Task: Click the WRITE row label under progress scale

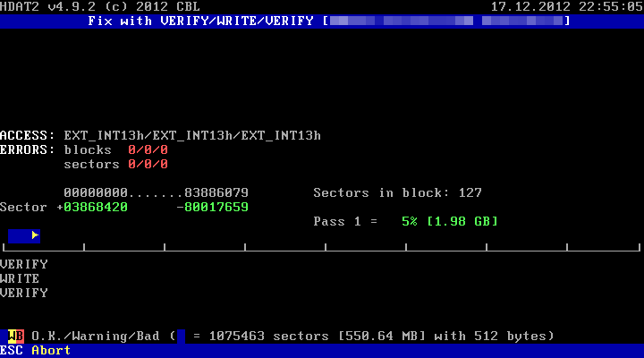Action: pyautogui.click(x=20, y=278)
